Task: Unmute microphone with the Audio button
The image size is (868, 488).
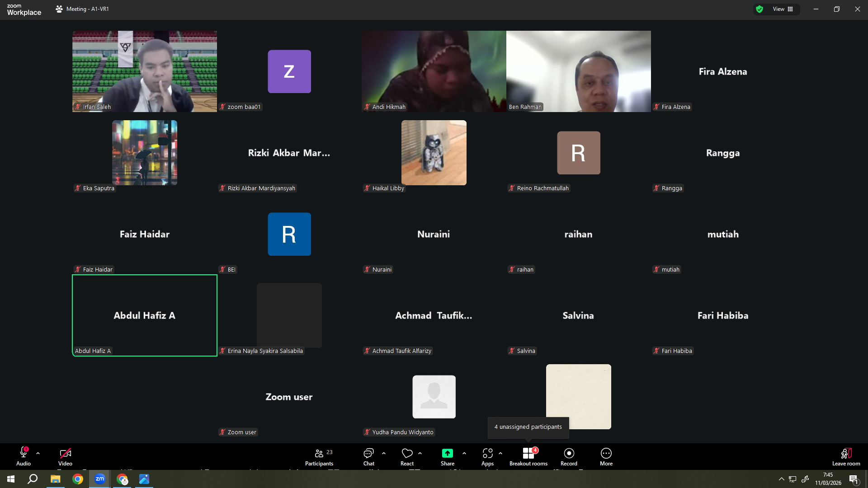Action: pos(24,456)
